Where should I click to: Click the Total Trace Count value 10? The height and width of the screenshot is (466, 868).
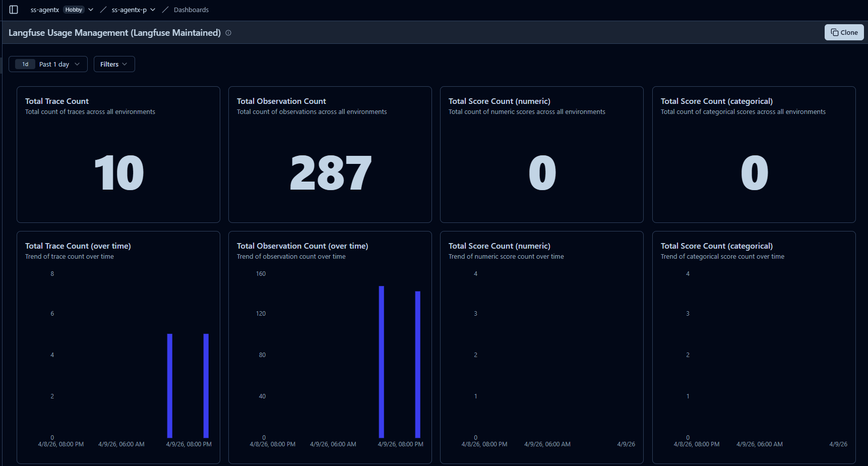118,173
